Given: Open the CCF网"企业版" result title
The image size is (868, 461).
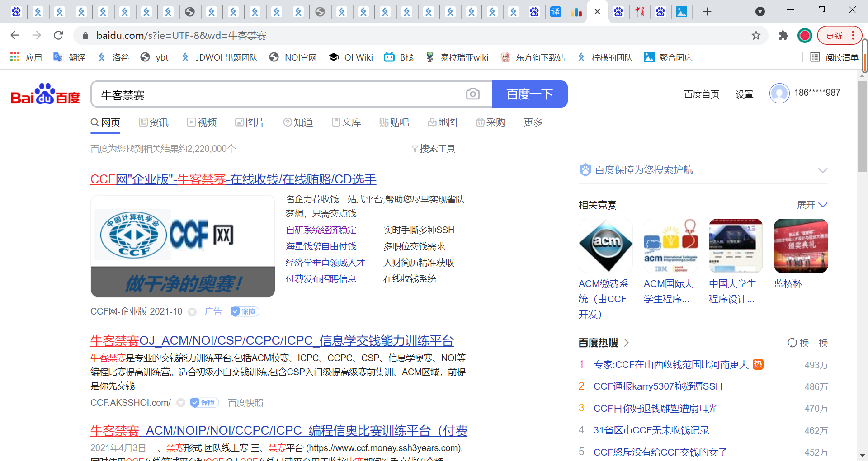Looking at the screenshot, I should (x=233, y=179).
